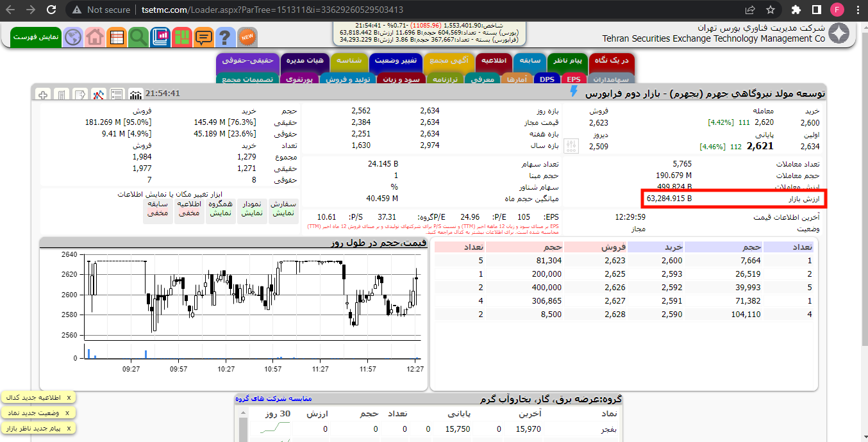Click the green نمایش فهرست button

35,37
